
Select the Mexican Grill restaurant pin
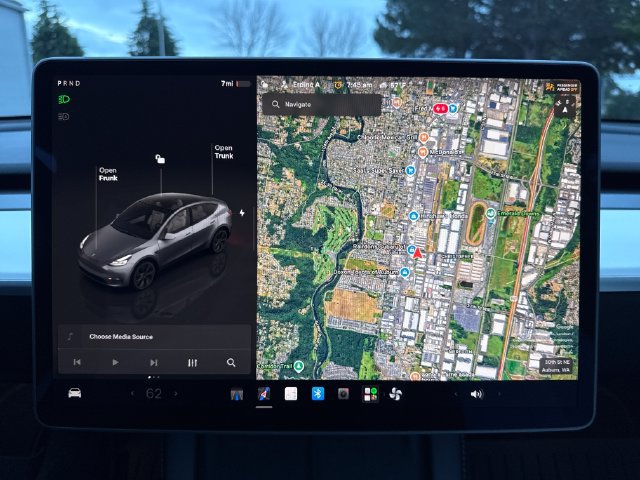pos(423,138)
